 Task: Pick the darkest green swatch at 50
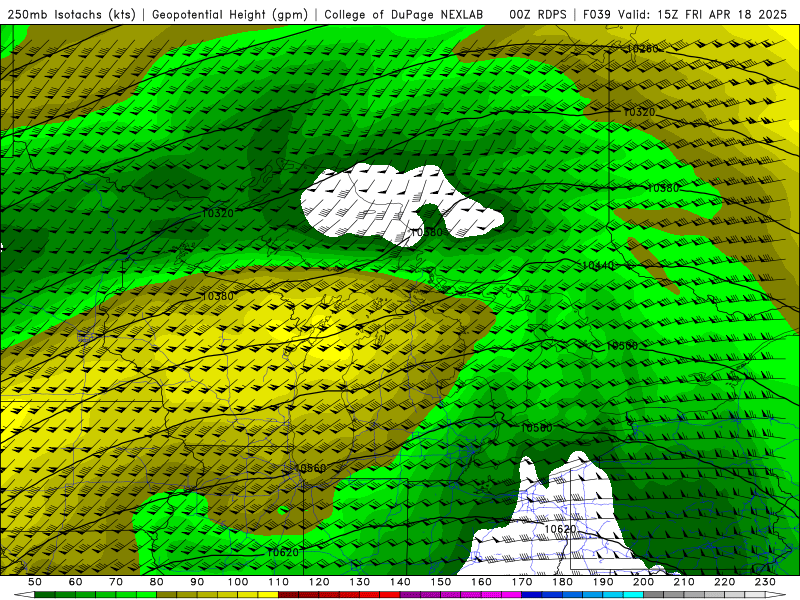pyautogui.click(x=45, y=595)
